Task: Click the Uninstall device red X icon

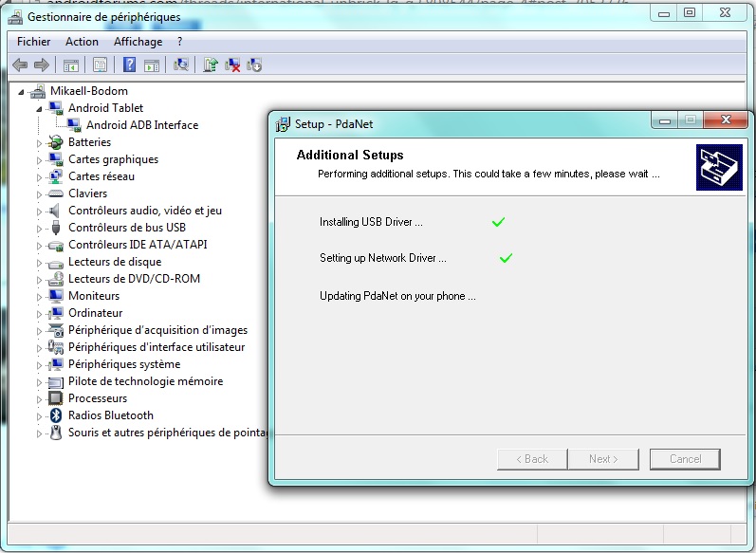Action: pyautogui.click(x=232, y=65)
